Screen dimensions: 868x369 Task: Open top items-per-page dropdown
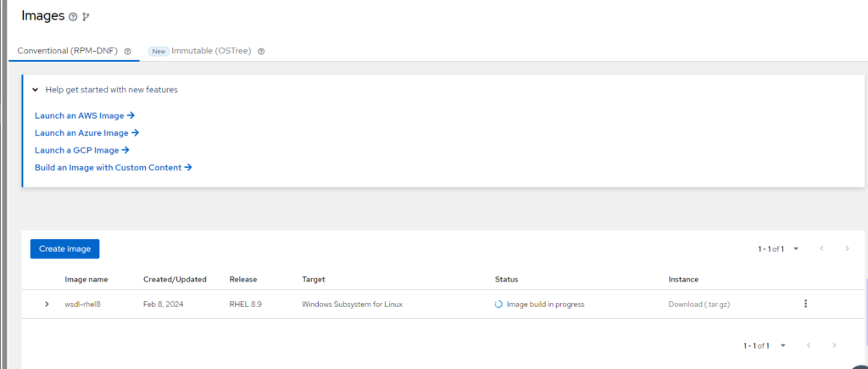(796, 249)
